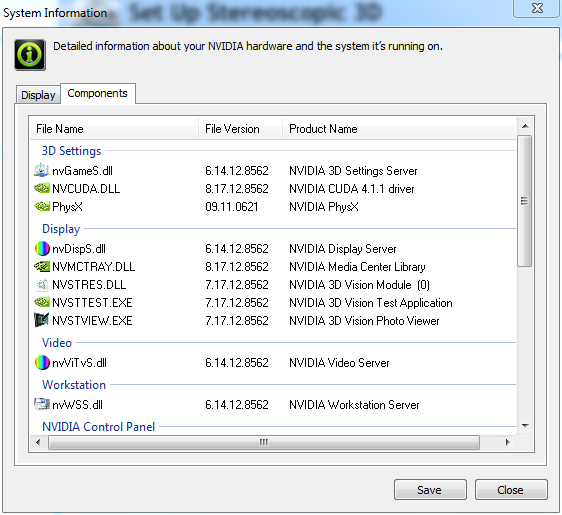Click NVIDIA 3D Vision Photo Viewer text
Image resolution: width=562 pixels, height=515 pixels.
[x=364, y=320]
